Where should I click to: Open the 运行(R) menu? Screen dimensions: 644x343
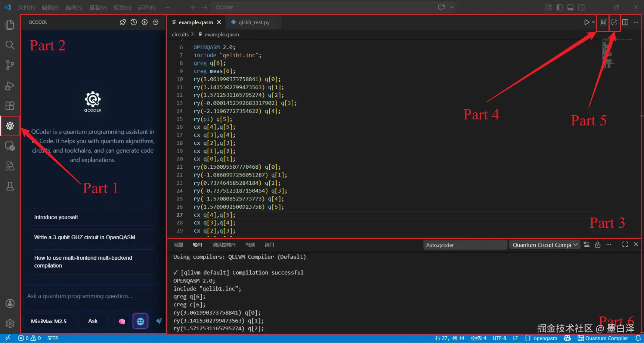pos(147,7)
